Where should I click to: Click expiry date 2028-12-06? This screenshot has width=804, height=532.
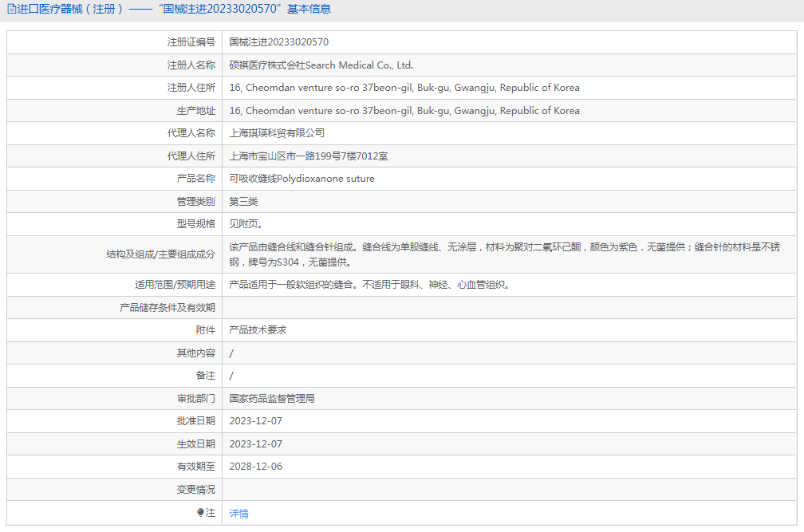point(256,467)
